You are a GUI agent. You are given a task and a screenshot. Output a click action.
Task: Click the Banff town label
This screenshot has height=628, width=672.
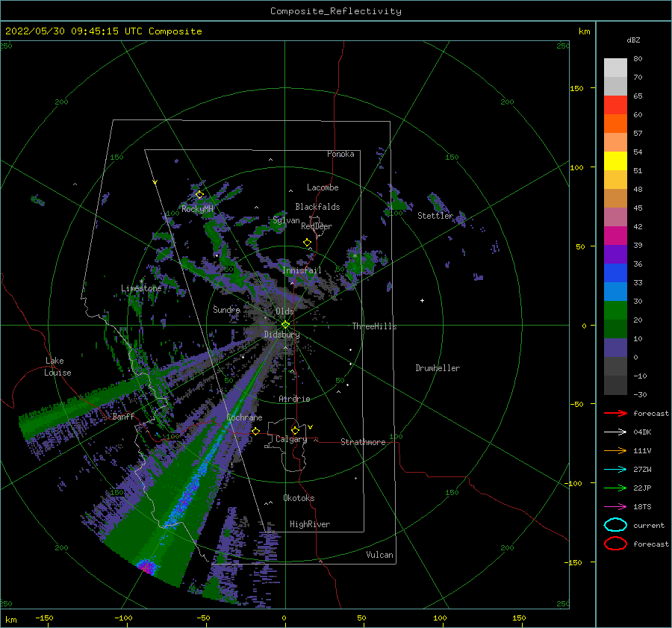[123, 417]
